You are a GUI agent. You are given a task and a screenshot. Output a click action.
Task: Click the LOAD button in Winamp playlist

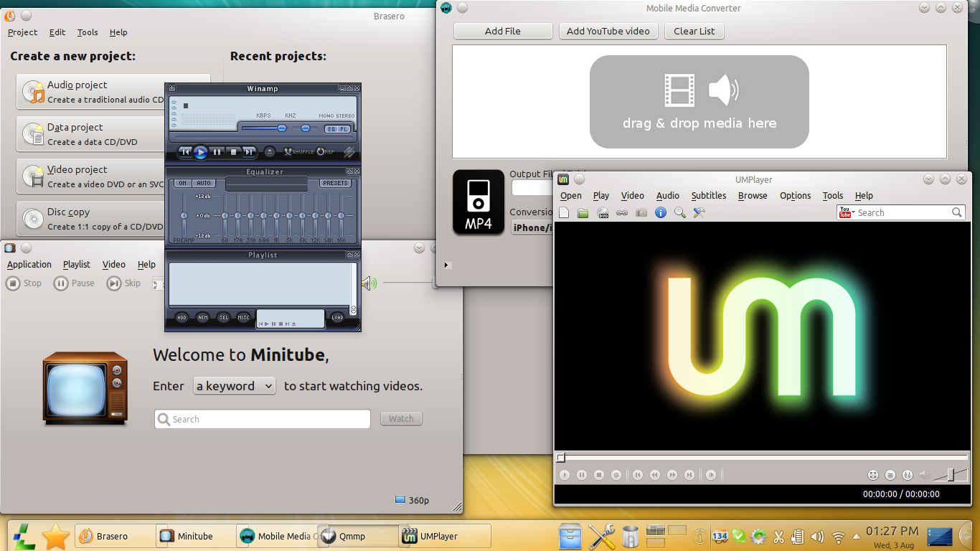pyautogui.click(x=337, y=317)
